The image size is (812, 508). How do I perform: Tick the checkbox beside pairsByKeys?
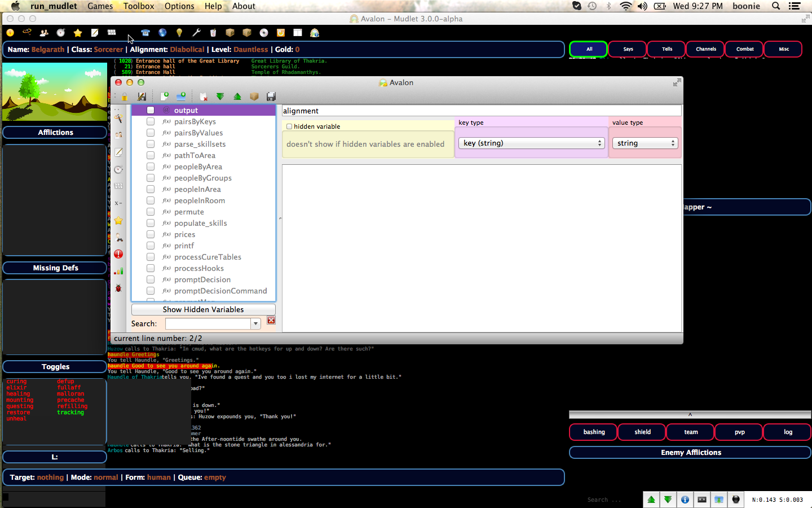(151, 121)
